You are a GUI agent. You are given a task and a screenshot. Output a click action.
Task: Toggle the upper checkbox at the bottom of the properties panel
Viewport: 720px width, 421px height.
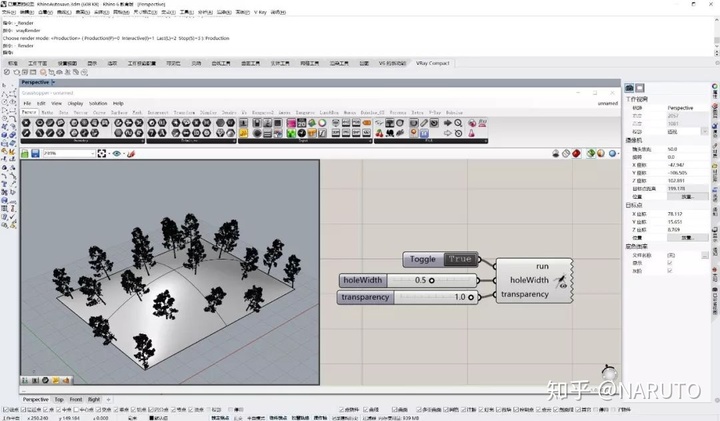click(669, 263)
